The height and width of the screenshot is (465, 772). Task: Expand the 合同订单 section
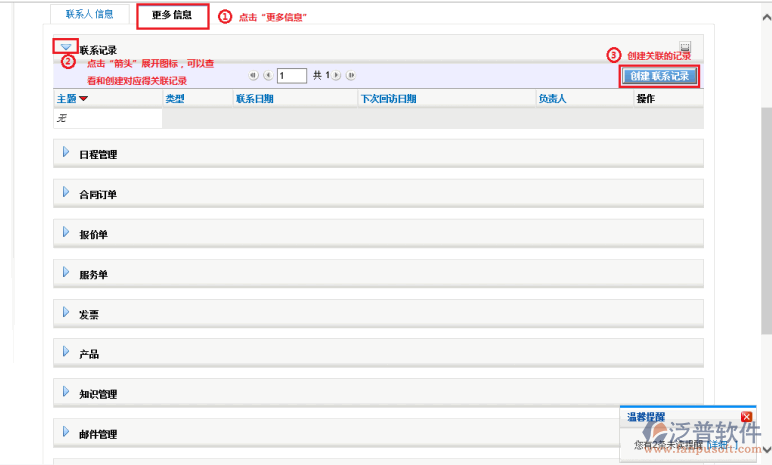(66, 192)
